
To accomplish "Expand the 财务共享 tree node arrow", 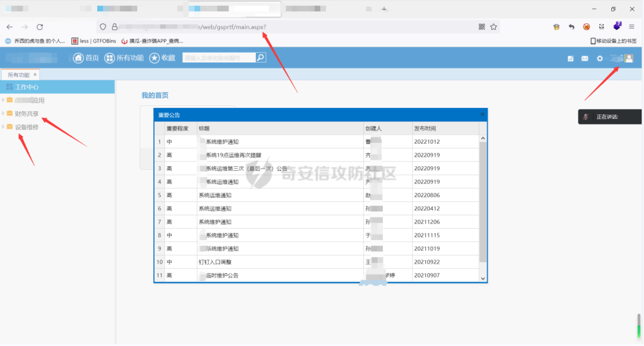I will point(4,113).
